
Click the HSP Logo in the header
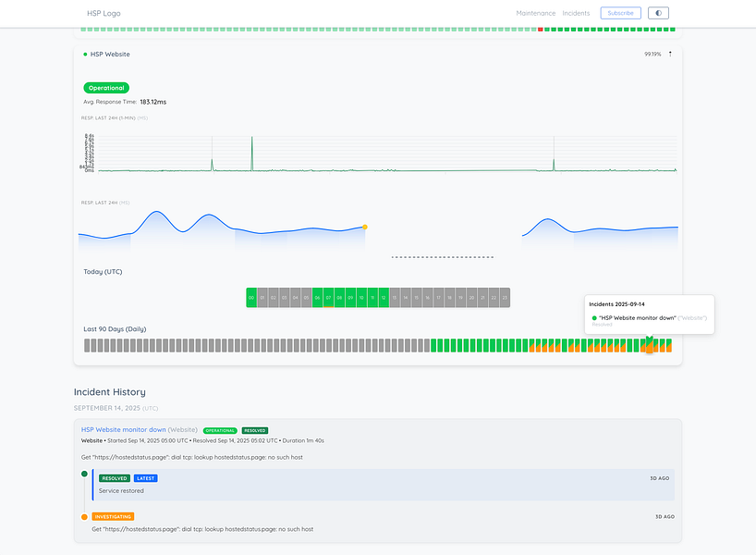102,13
